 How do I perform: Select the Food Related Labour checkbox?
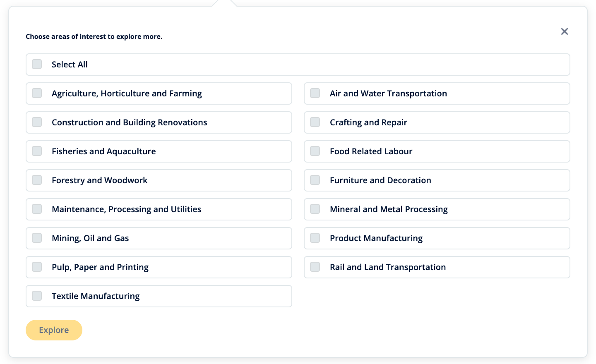[x=315, y=151]
